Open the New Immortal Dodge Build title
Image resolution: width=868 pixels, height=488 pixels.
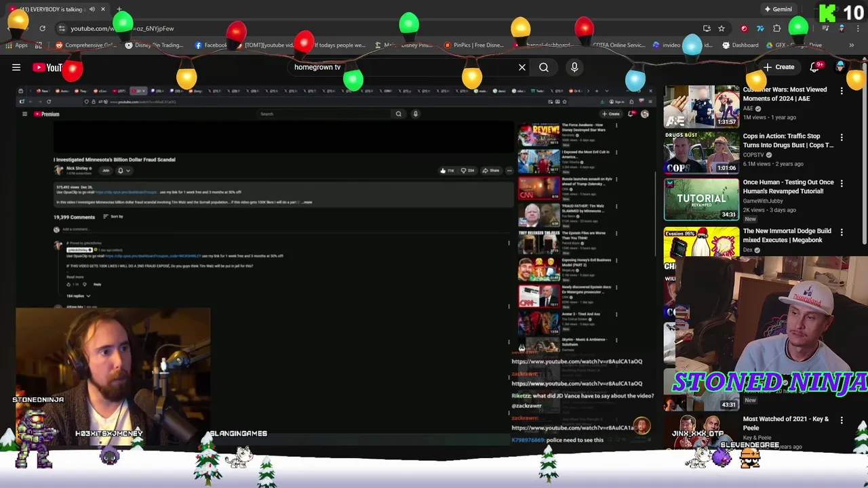click(x=787, y=235)
